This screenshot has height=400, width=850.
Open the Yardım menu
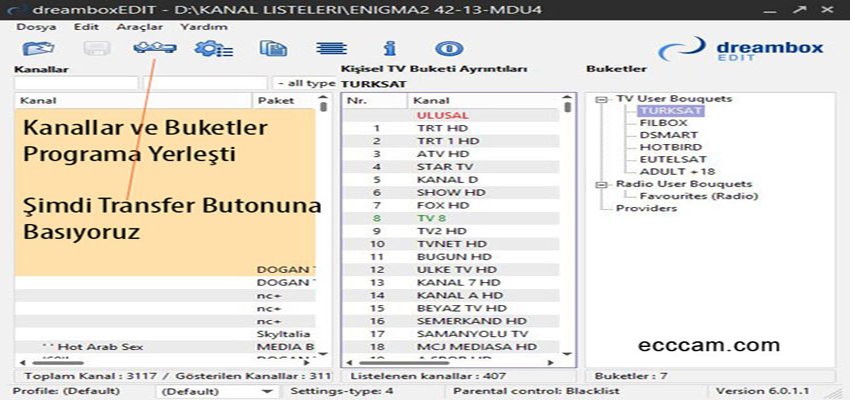tap(204, 27)
